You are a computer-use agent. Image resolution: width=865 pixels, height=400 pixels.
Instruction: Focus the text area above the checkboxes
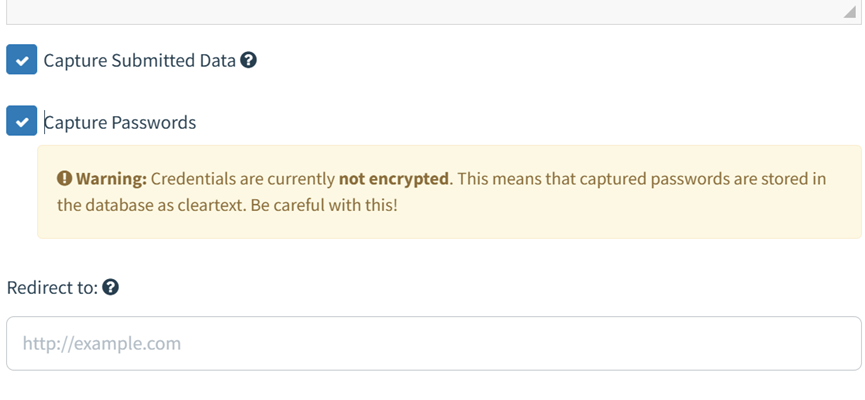point(434,12)
